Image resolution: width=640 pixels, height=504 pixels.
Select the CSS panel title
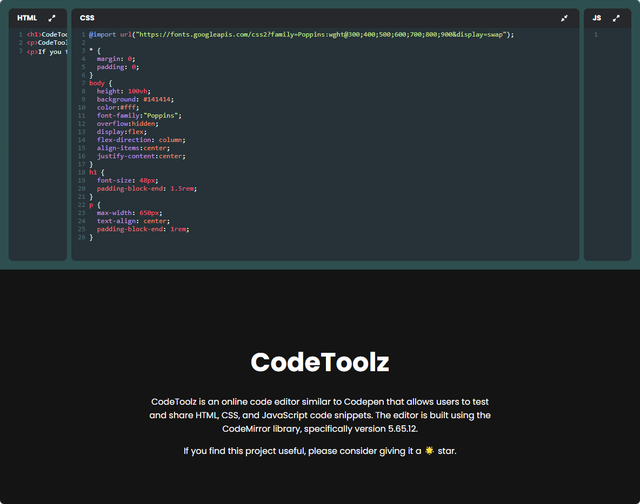click(x=87, y=18)
